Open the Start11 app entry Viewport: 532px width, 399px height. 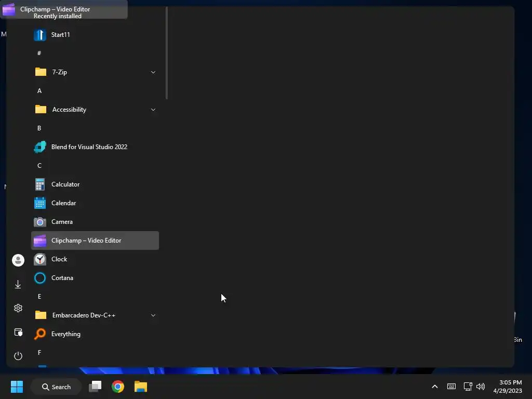[95, 35]
